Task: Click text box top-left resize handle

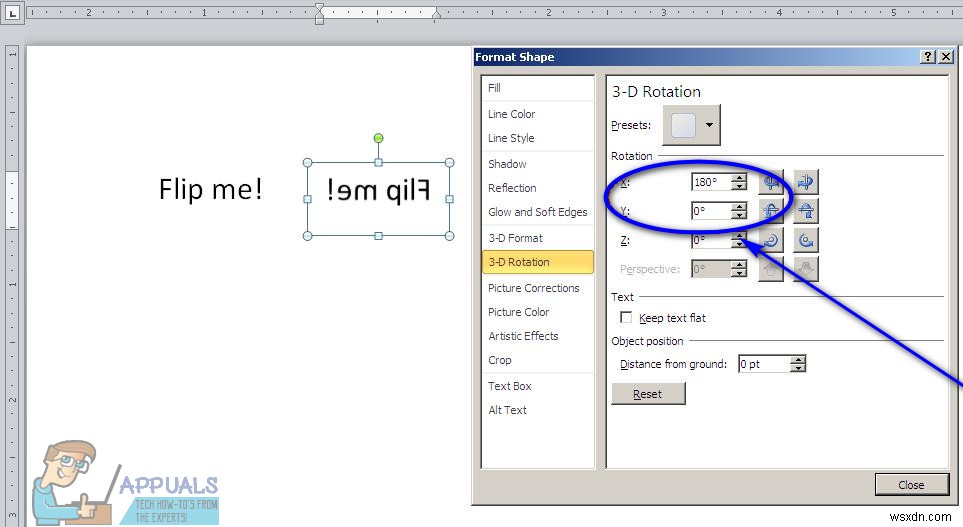Action: click(x=308, y=163)
